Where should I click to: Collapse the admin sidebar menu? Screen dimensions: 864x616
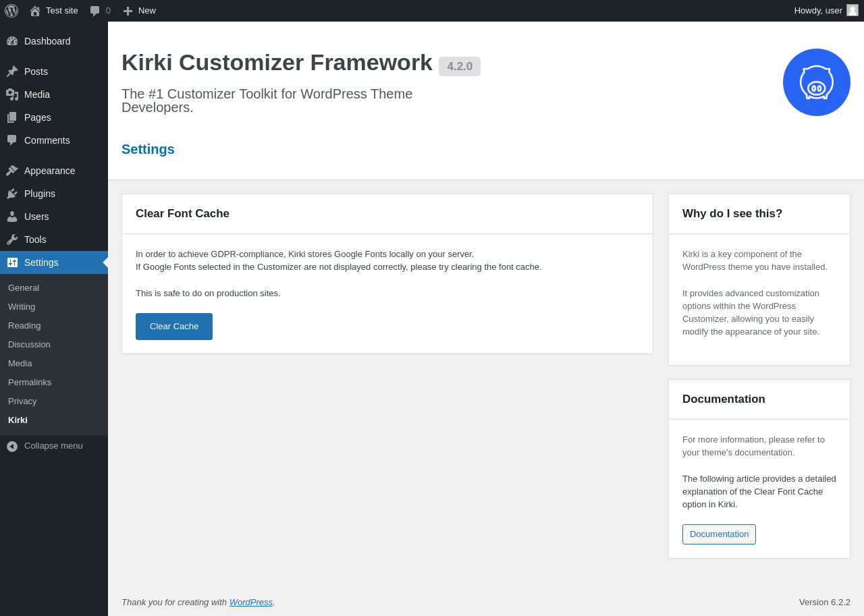tap(45, 446)
